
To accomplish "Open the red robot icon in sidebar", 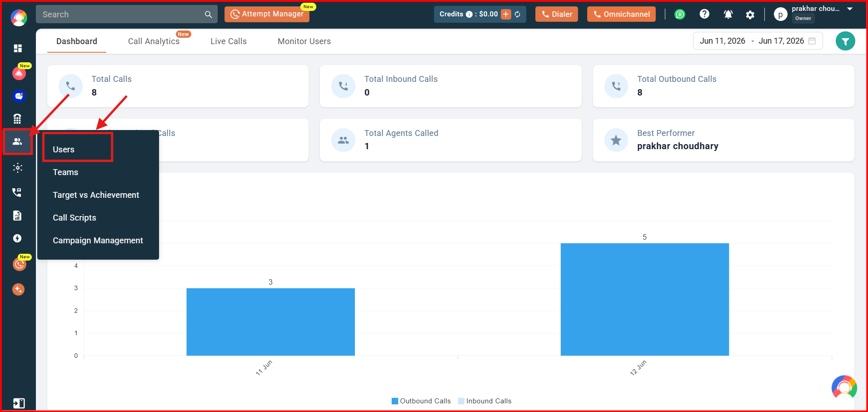I will click(19, 73).
